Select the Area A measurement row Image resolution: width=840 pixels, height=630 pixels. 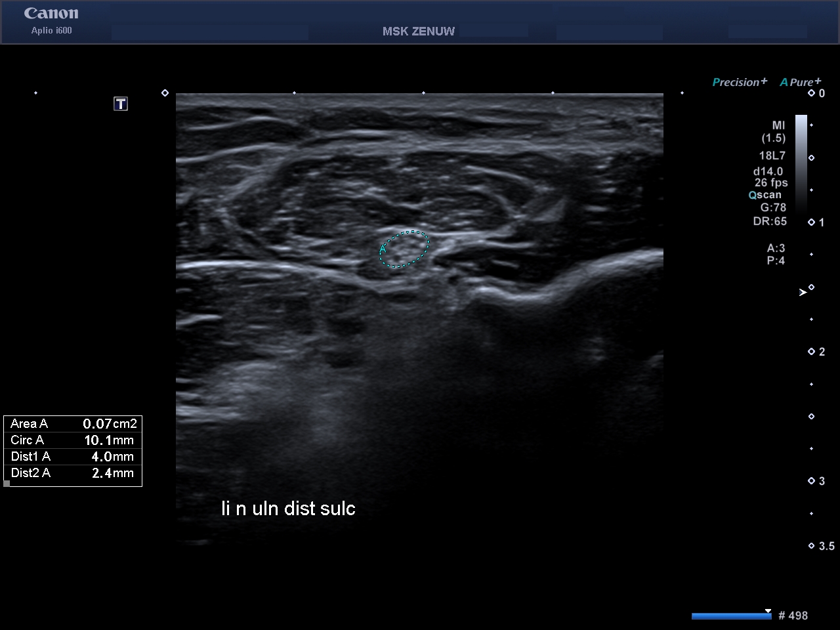point(73,424)
